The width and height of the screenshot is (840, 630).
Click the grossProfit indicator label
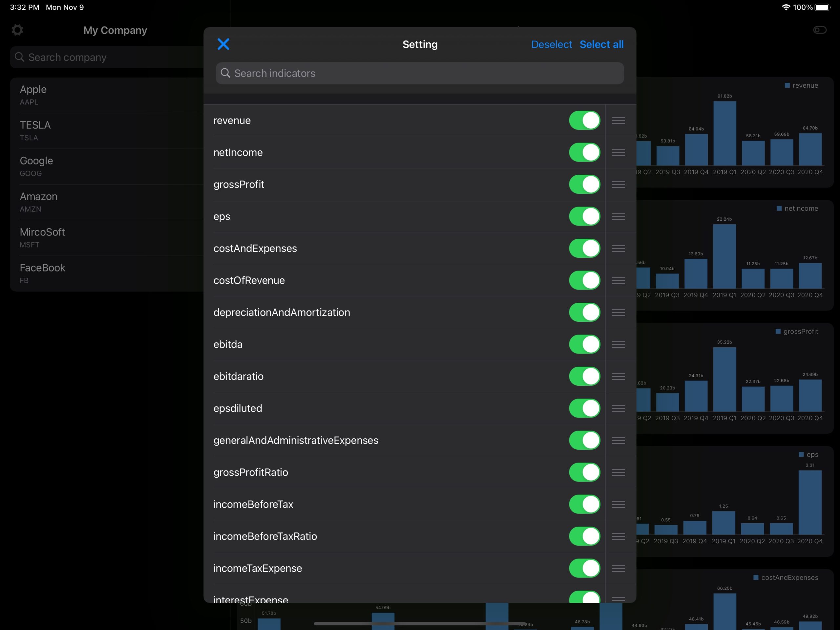239,185
